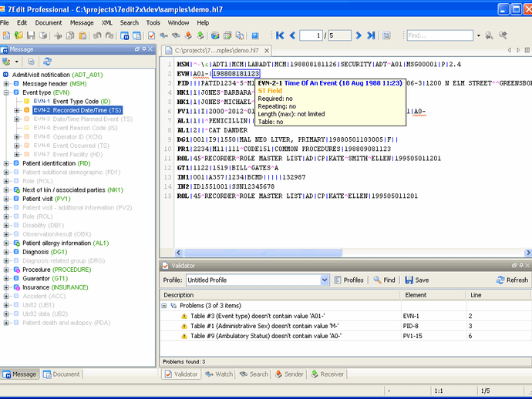
Task: Collapse the Event type (EVN) tree node
Action: 7,92
